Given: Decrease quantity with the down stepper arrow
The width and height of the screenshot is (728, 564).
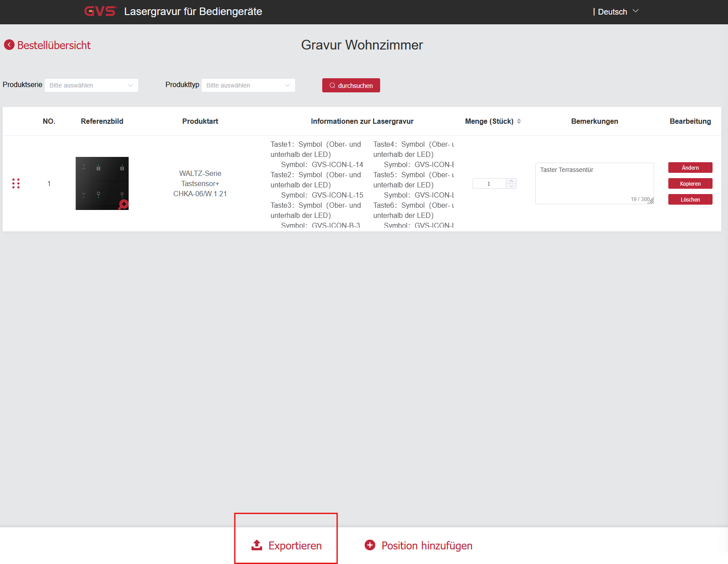Looking at the screenshot, I should pyautogui.click(x=511, y=186).
